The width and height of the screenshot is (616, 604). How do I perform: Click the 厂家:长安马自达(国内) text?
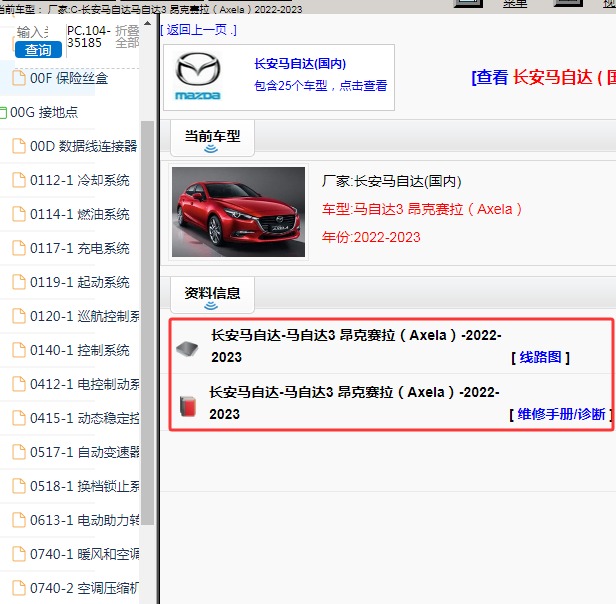click(391, 181)
